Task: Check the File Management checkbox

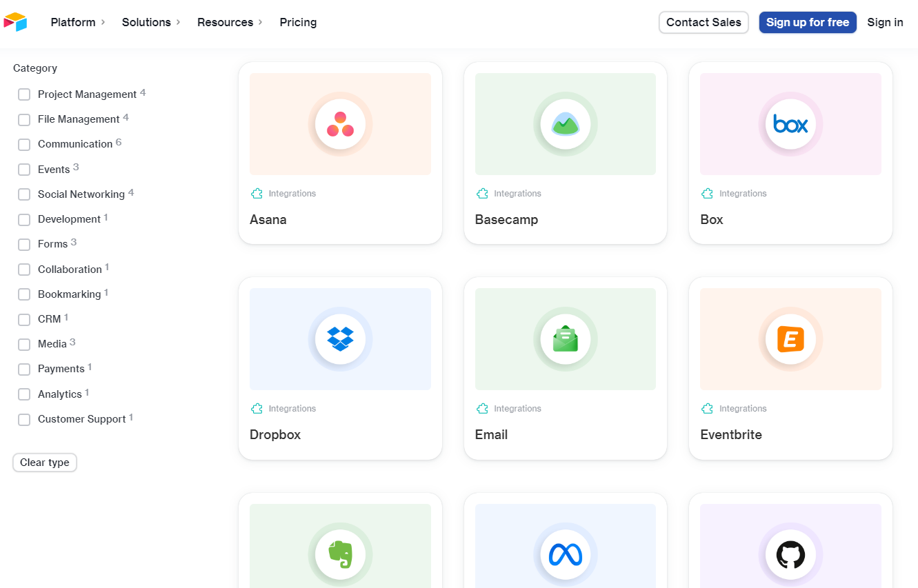Action: (x=24, y=119)
